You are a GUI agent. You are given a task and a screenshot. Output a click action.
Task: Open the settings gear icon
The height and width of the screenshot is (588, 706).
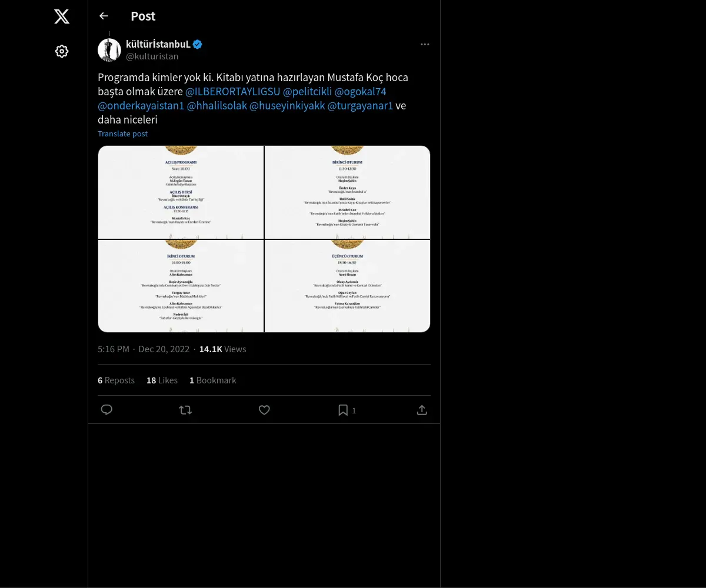click(x=62, y=51)
